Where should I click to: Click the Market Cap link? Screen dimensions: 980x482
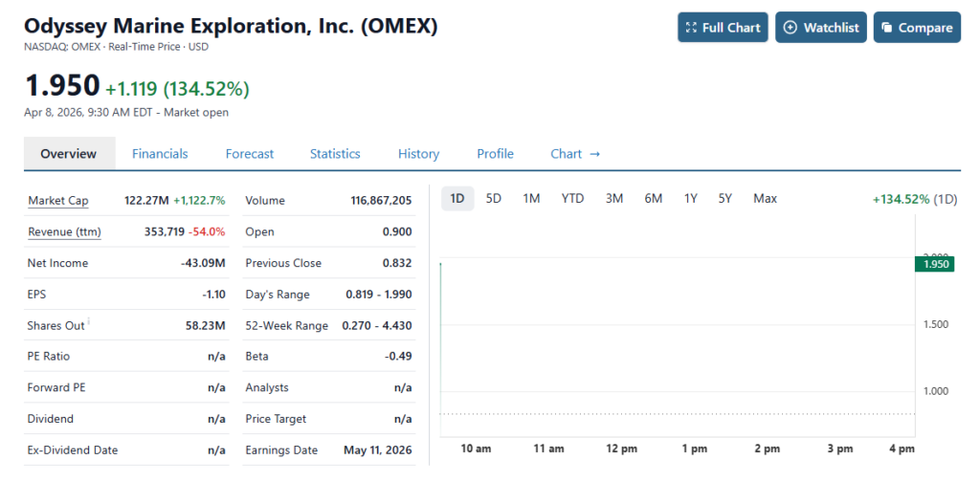(x=58, y=201)
